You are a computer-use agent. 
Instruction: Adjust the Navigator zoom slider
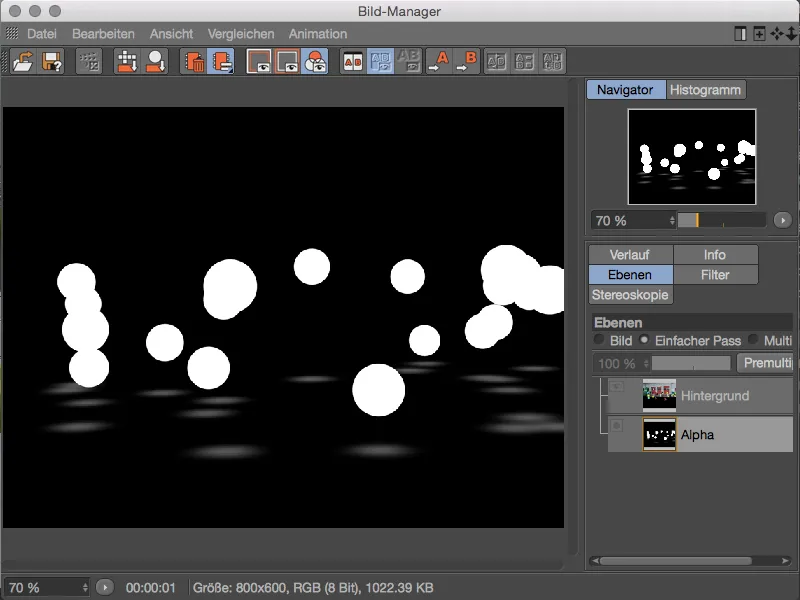[721, 220]
